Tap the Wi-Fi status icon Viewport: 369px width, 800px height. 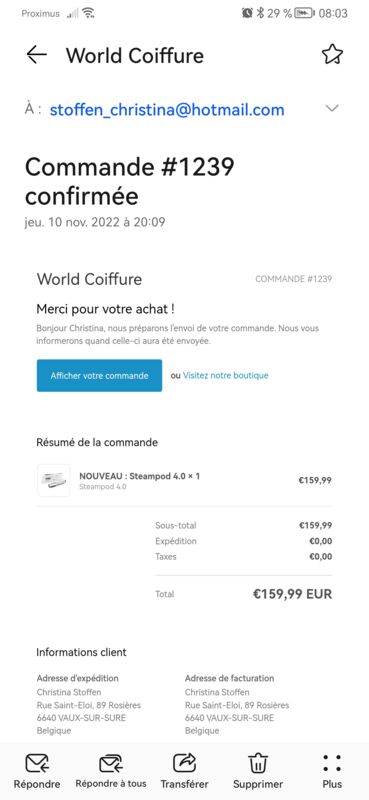click(89, 13)
